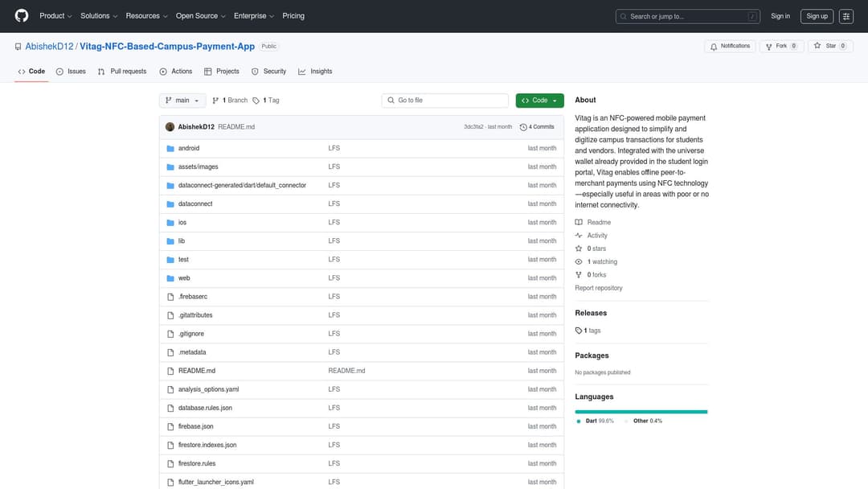The image size is (868, 489).
Task: Switch to the Insights tab
Action: (x=315, y=72)
